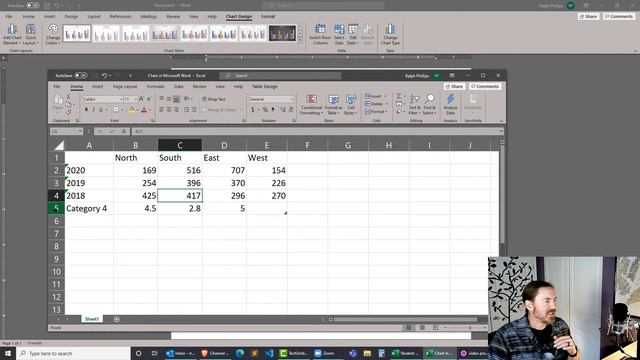The height and width of the screenshot is (360, 640).
Task: Open Excel's File menu
Action: (x=57, y=87)
